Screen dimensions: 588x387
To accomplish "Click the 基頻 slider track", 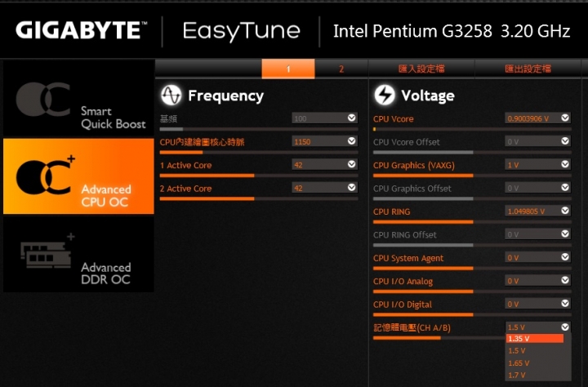I will click(259, 129).
